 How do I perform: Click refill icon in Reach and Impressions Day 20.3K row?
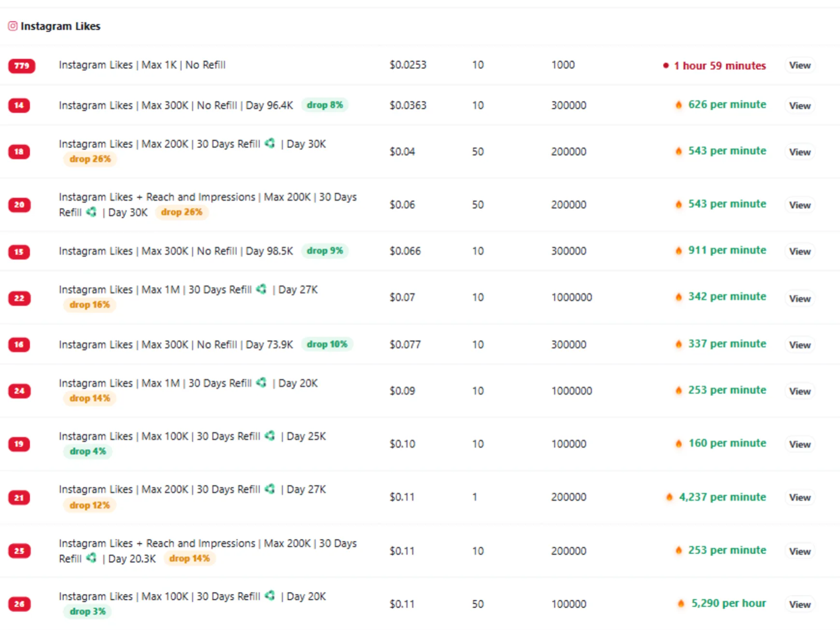(91, 558)
